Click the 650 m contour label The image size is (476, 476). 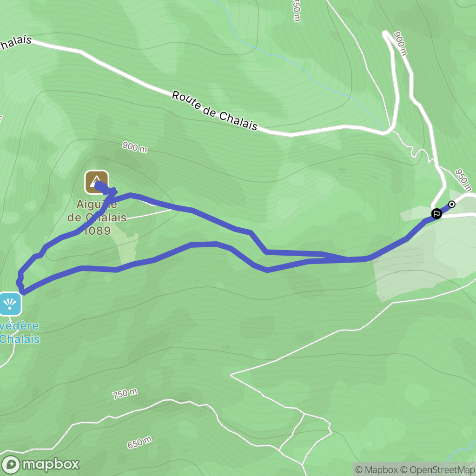point(139,443)
